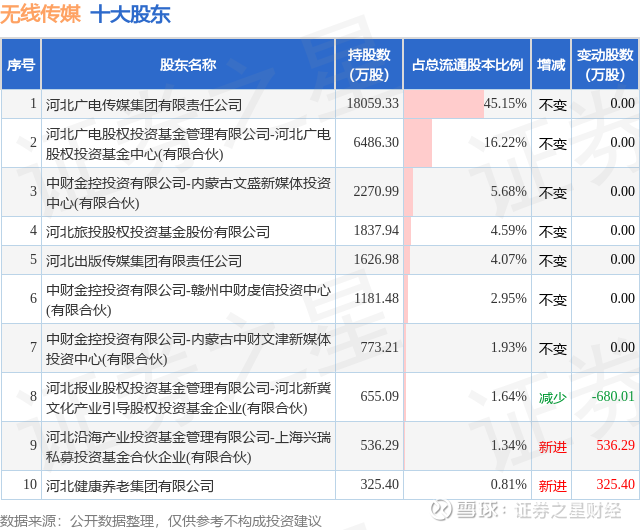640x530 pixels.
Task: Select the 序号 column header
Action: click(x=20, y=65)
